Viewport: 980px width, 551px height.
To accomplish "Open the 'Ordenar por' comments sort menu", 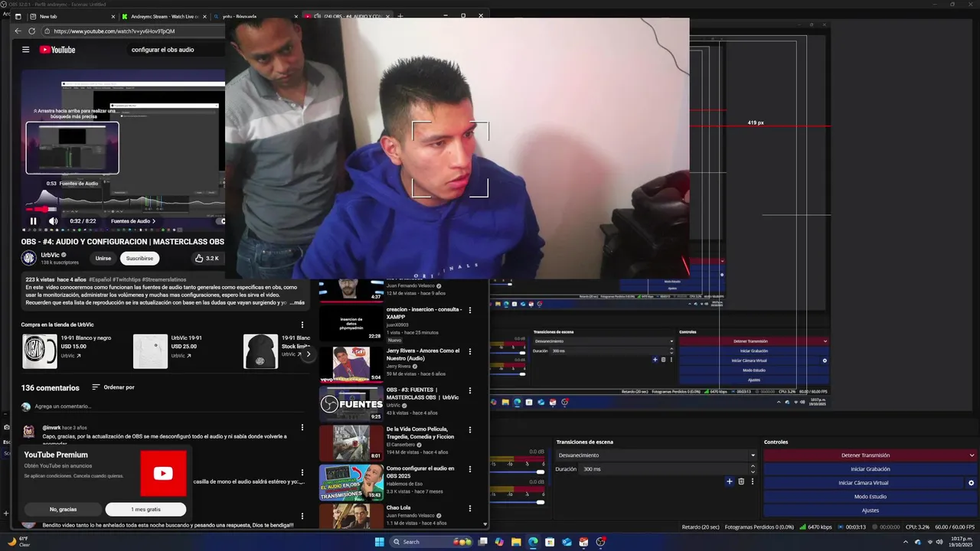I will (113, 387).
